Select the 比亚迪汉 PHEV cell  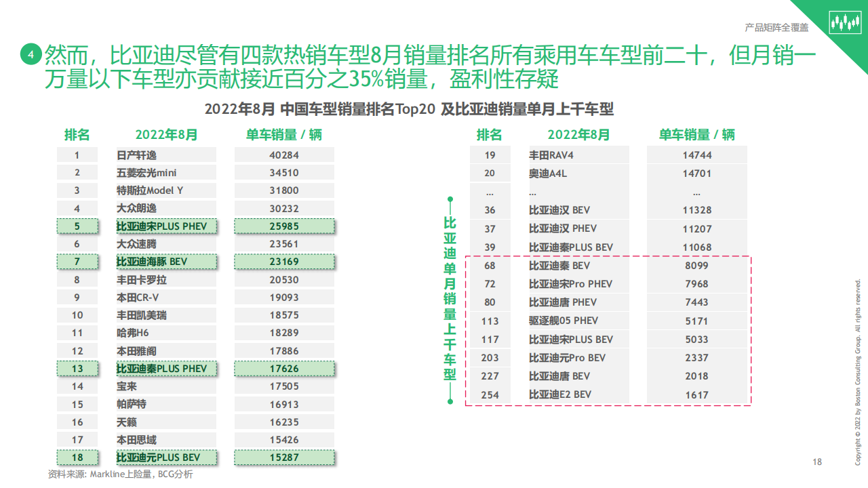point(579,228)
